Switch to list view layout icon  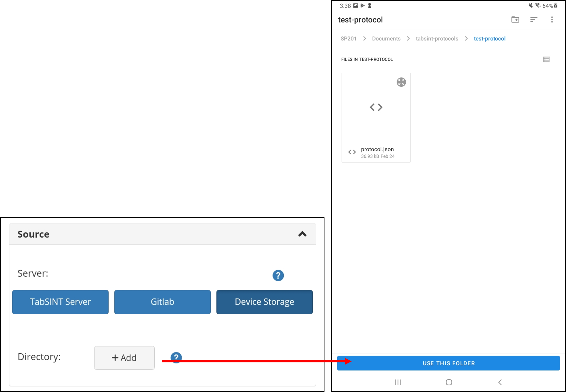click(x=546, y=59)
